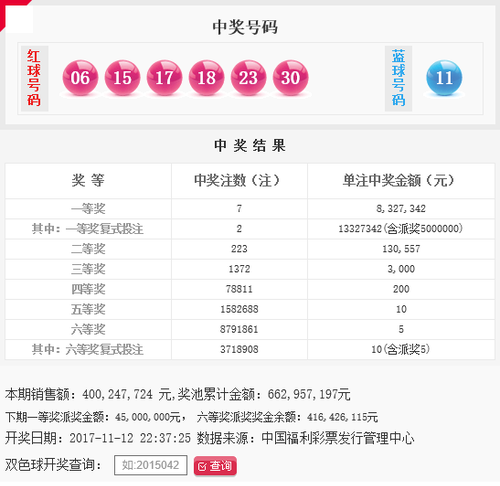Viewport: 500px width, 486px height.
Task: Select the 其中：六等奖复式投注 row label
Action: tap(88, 350)
